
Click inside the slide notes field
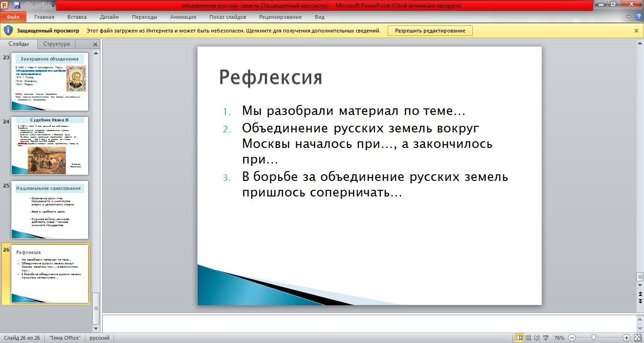pyautogui.click(x=369, y=323)
